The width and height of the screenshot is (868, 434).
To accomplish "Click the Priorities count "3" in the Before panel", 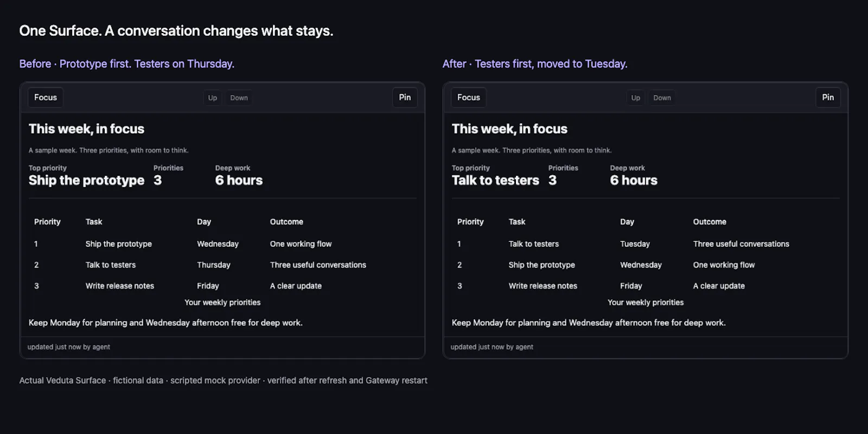I will (x=157, y=181).
